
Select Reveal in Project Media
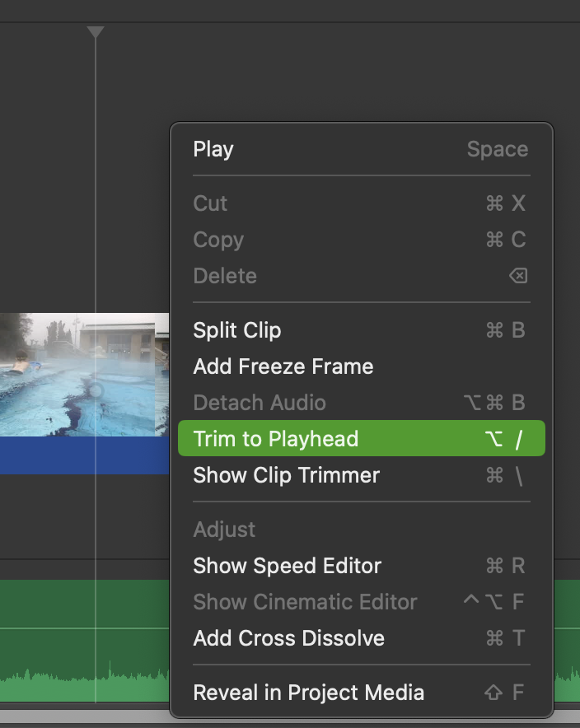(362, 693)
